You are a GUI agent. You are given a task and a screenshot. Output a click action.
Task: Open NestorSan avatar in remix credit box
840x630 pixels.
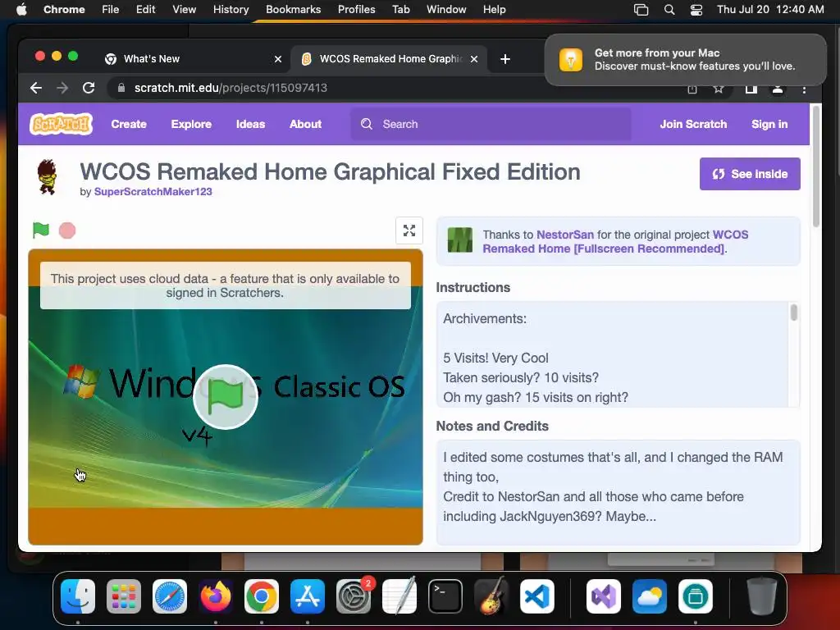(460, 240)
